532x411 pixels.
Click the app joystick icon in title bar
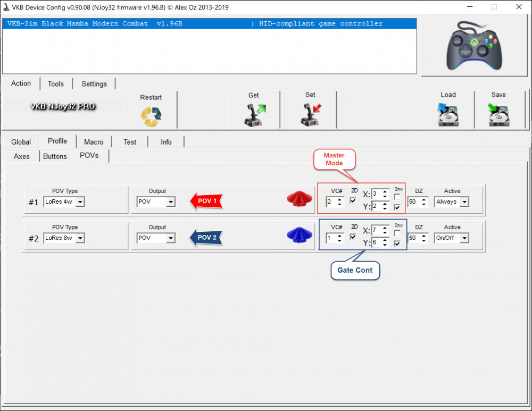point(6,7)
